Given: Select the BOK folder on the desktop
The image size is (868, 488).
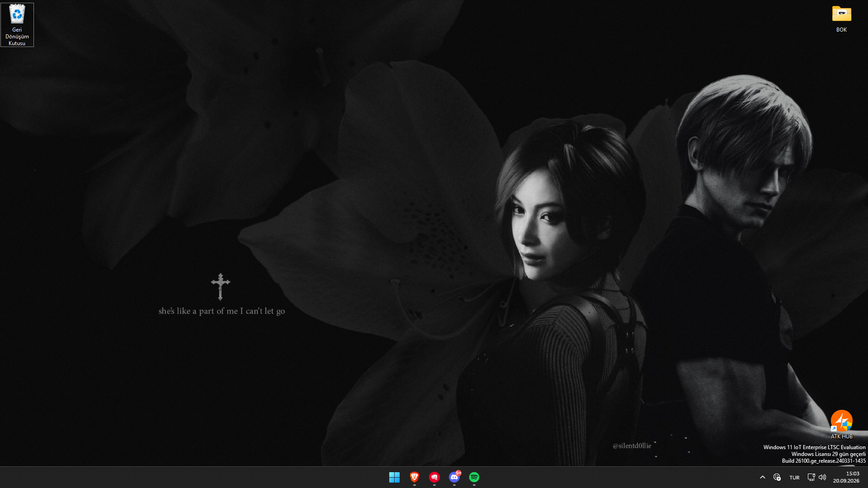Looking at the screenshot, I should click(841, 19).
